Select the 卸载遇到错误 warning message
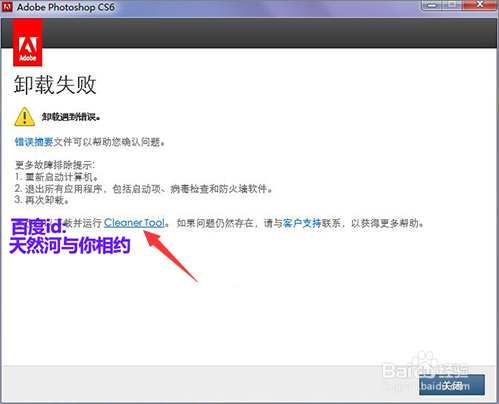This screenshot has height=404, width=499. [71, 117]
